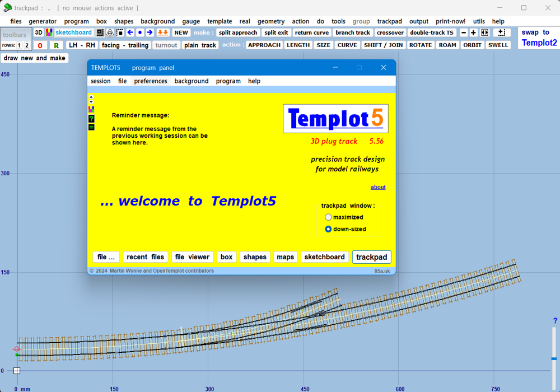Open the real menu
This screenshot has width=560, height=392.
pos(245,21)
